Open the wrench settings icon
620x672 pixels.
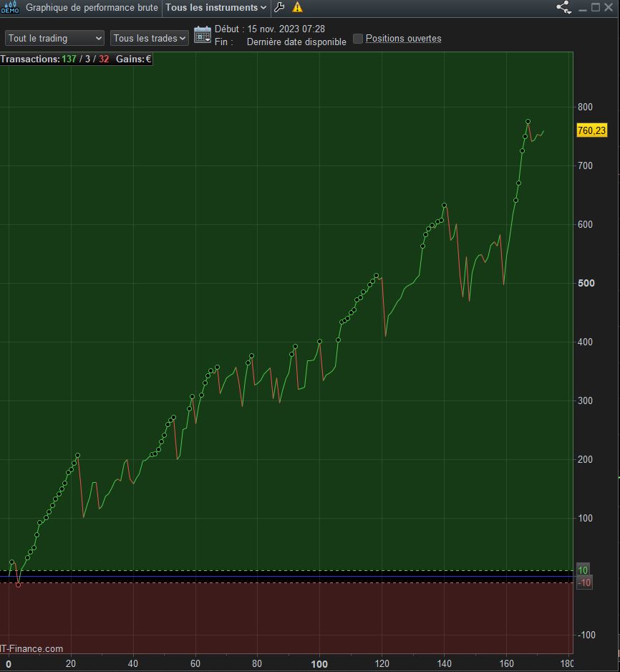point(279,7)
